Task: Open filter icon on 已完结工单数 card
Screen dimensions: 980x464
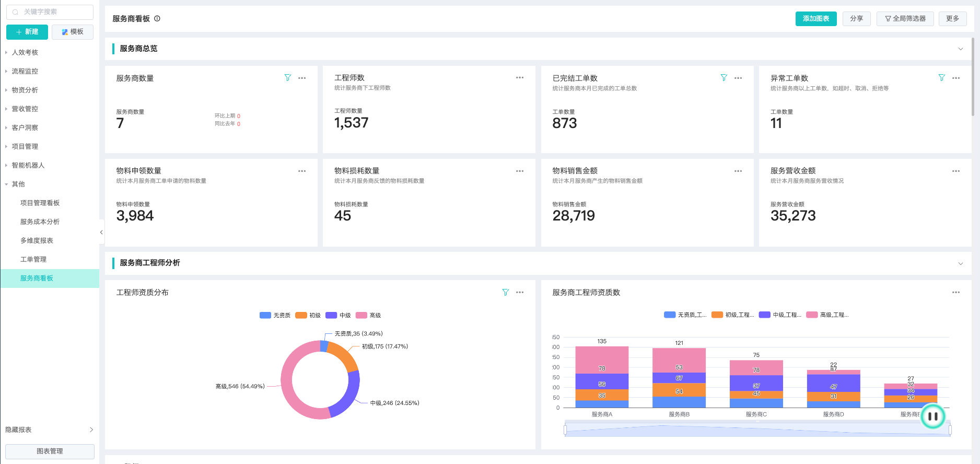Action: (724, 78)
